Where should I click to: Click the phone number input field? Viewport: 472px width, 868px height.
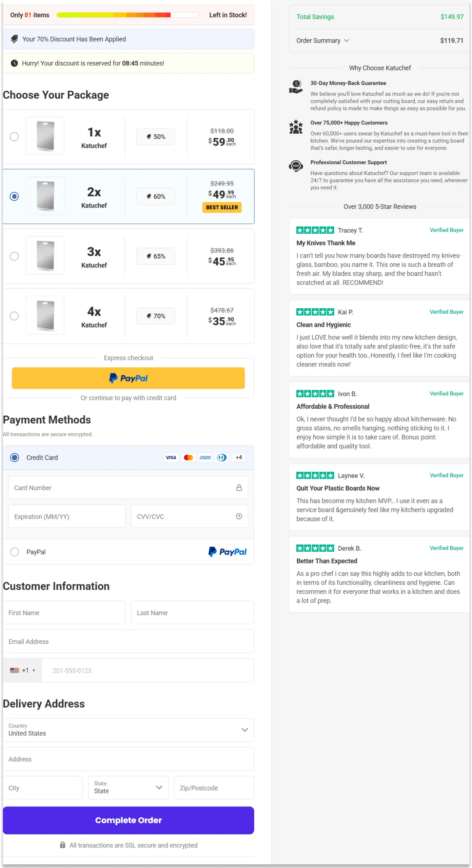(148, 670)
